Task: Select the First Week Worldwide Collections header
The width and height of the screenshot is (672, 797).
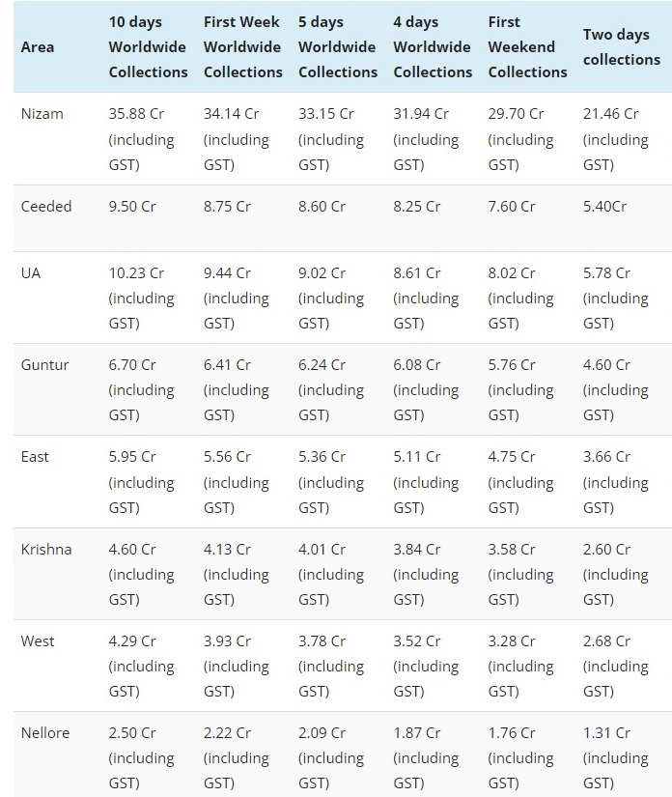Action: 242,46
